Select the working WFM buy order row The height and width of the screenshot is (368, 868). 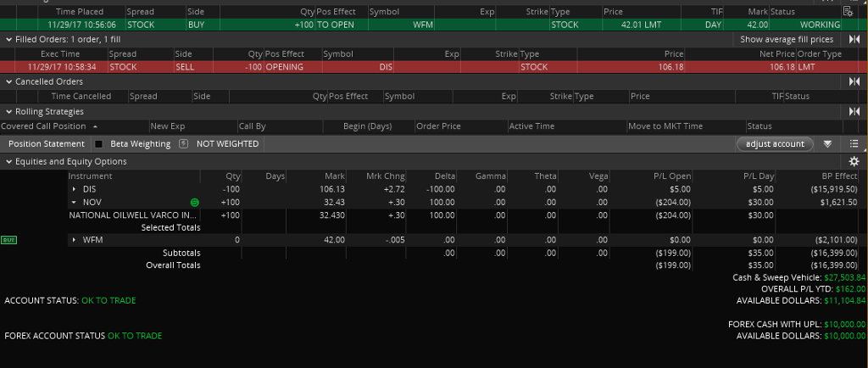(x=424, y=25)
